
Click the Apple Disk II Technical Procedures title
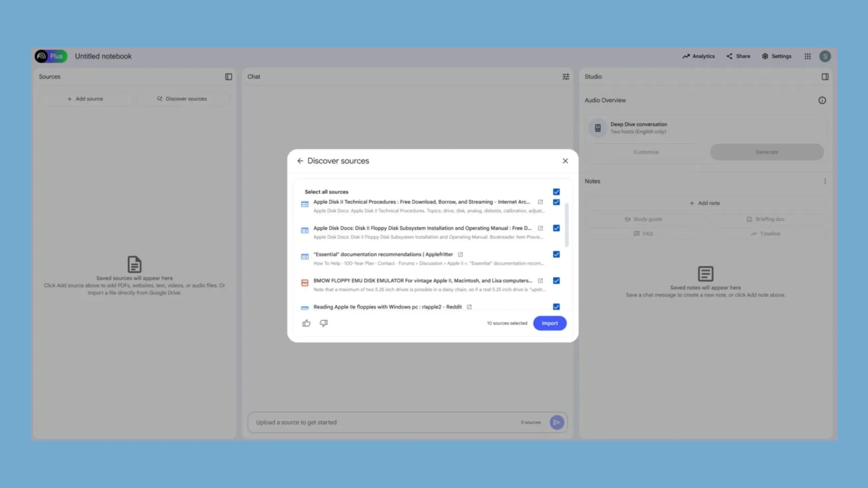pyautogui.click(x=421, y=202)
